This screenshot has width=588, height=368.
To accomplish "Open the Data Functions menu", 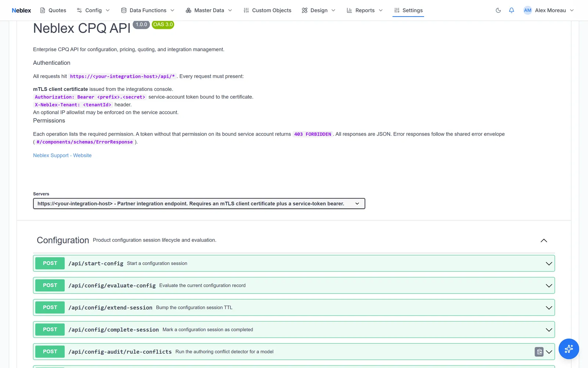I will (x=148, y=10).
